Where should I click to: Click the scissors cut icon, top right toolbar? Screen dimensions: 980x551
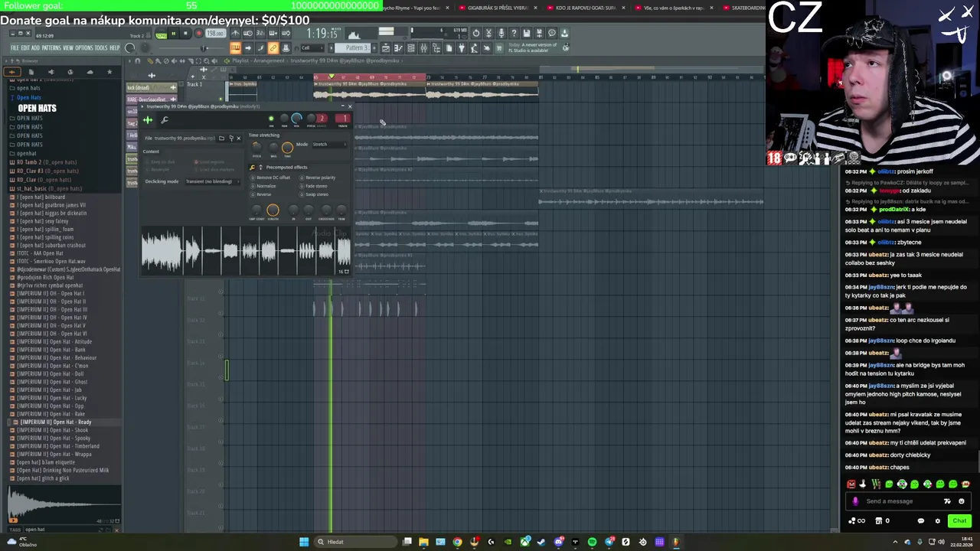click(488, 33)
